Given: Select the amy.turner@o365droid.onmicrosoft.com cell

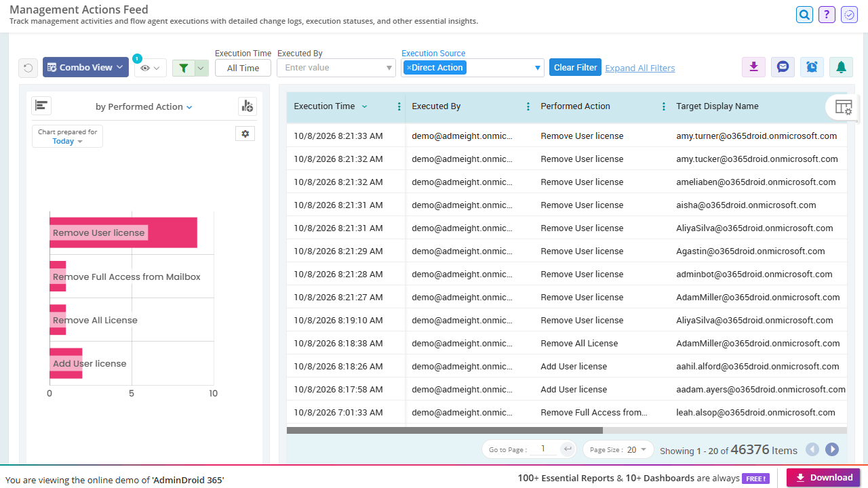Looking at the screenshot, I should [x=757, y=136].
